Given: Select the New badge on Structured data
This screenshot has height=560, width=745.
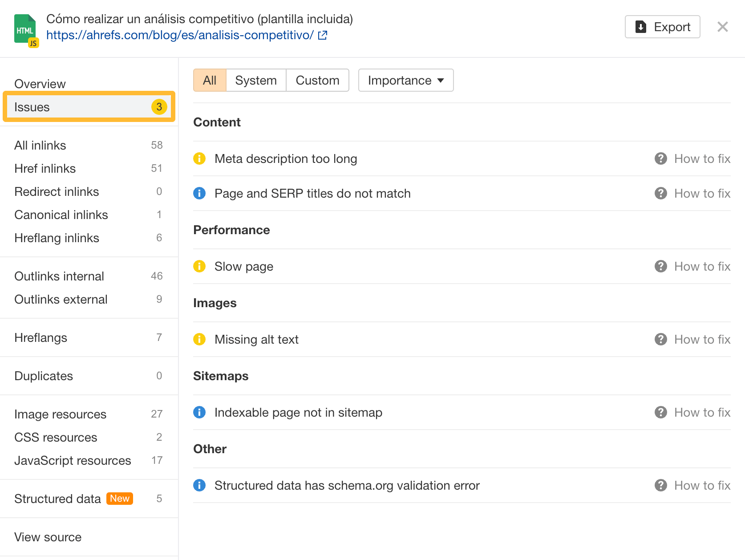Looking at the screenshot, I should coord(119,498).
